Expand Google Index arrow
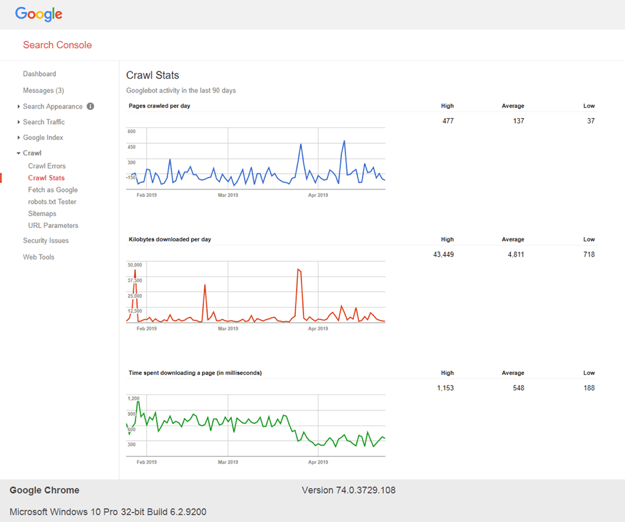The width and height of the screenshot is (625, 522). [x=18, y=137]
